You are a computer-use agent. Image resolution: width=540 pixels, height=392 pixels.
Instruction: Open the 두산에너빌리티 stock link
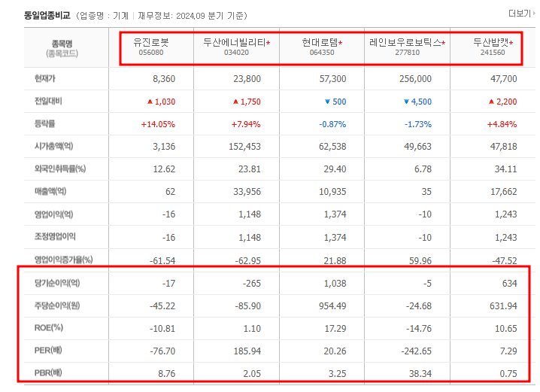click(234, 42)
